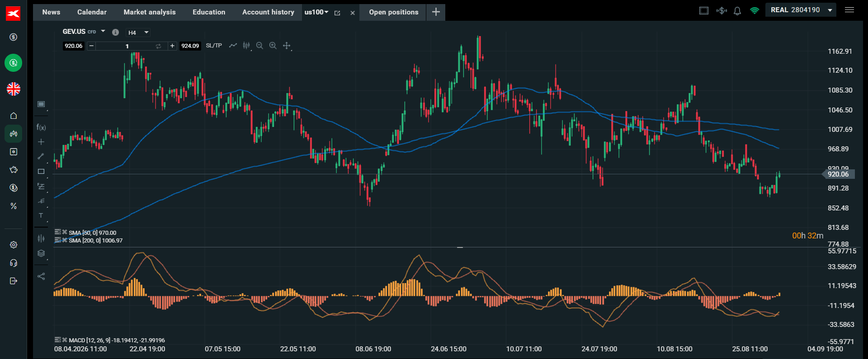
Task: Increase trade volume with plus stepper
Action: point(172,46)
